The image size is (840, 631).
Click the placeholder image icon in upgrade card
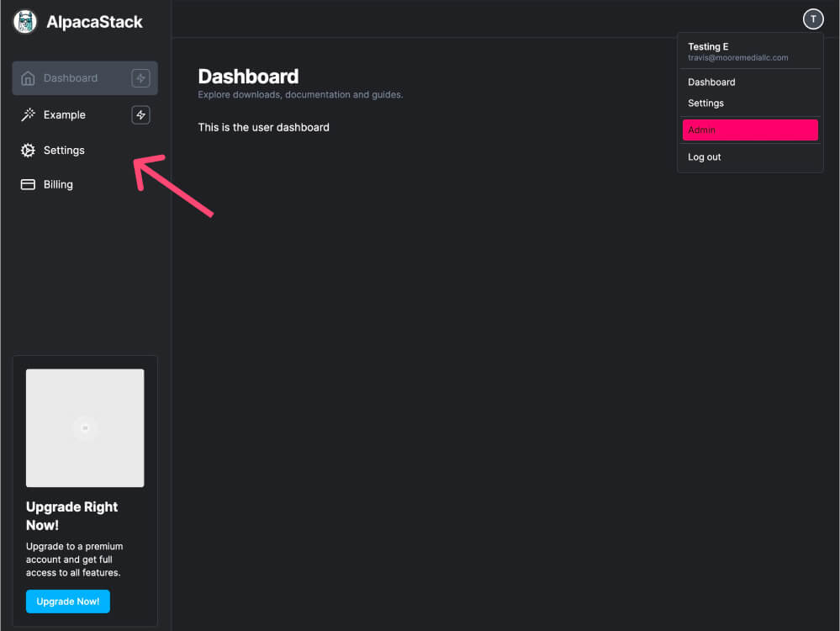(x=85, y=427)
